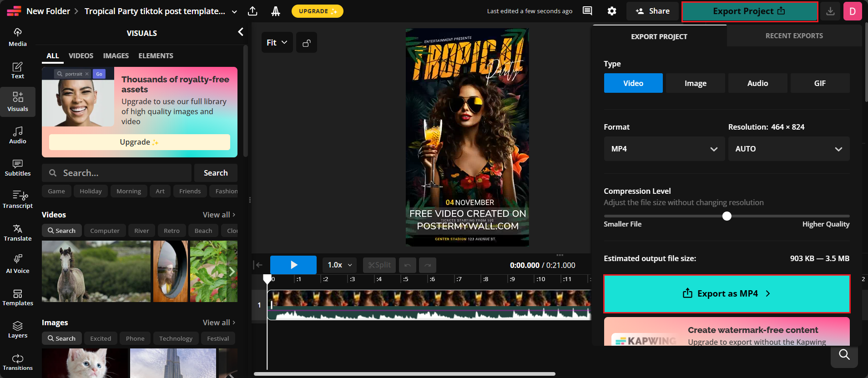Select Image as export type
The image size is (868, 378).
click(695, 83)
